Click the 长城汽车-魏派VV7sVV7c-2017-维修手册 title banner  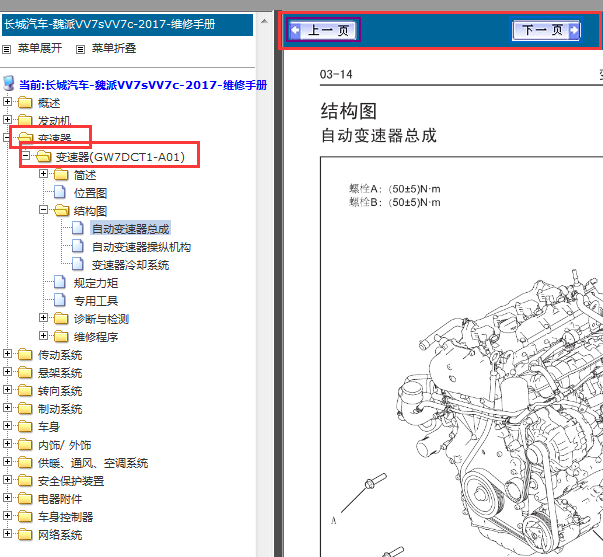127,25
